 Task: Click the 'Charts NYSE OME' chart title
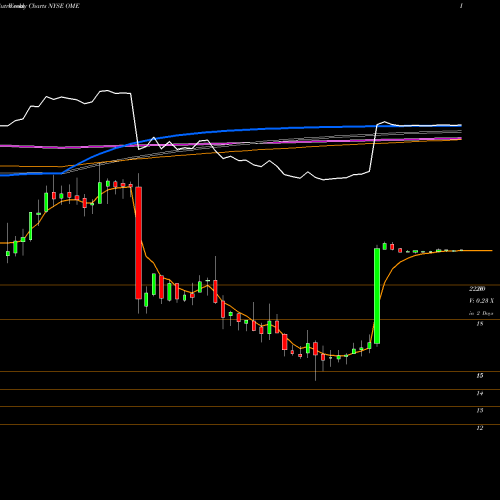(54, 6)
